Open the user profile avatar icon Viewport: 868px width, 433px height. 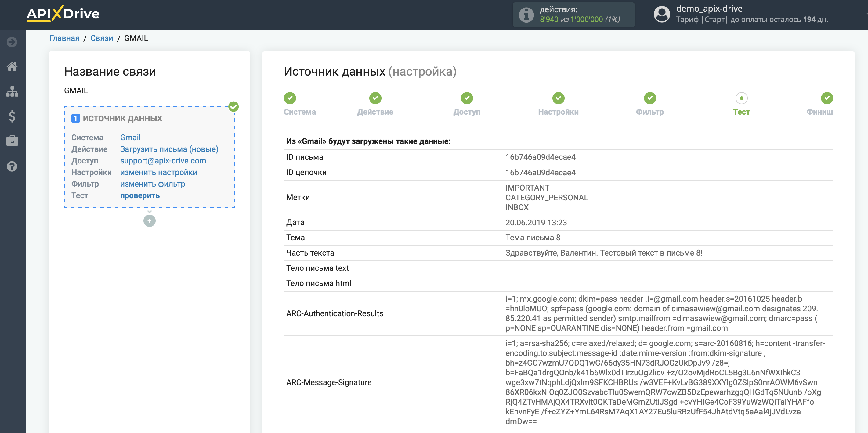662,14
